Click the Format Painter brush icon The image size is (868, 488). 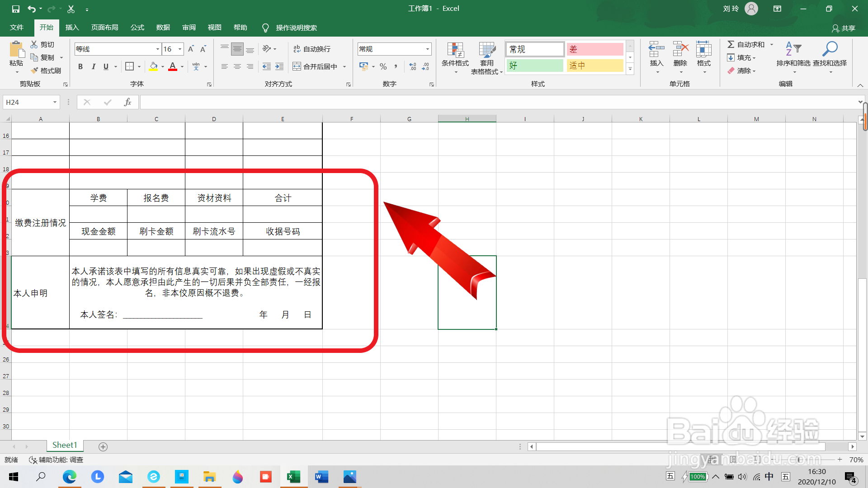[35, 70]
